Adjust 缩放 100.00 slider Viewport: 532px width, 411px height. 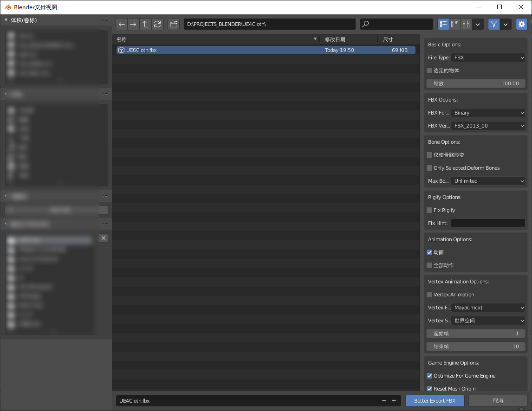476,83
